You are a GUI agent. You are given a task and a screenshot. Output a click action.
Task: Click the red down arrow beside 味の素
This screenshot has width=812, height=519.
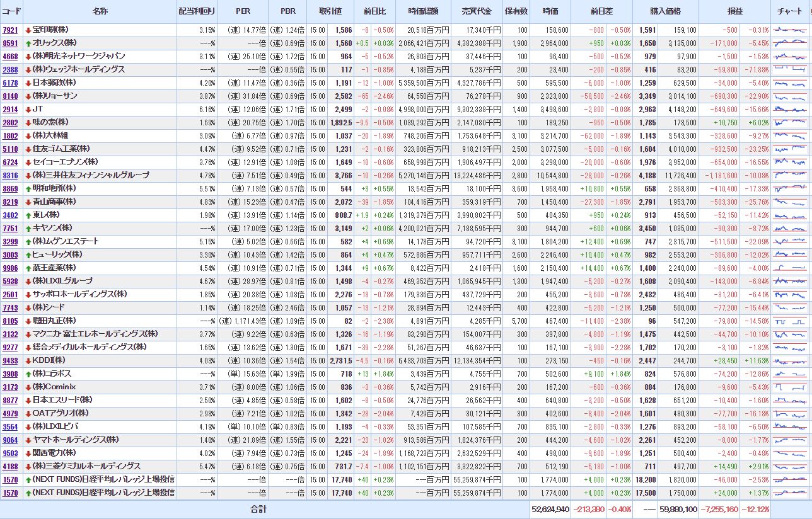coord(28,122)
